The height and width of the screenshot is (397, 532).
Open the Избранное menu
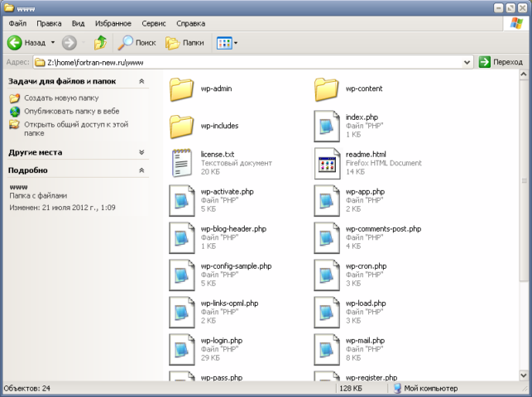pyautogui.click(x=113, y=23)
